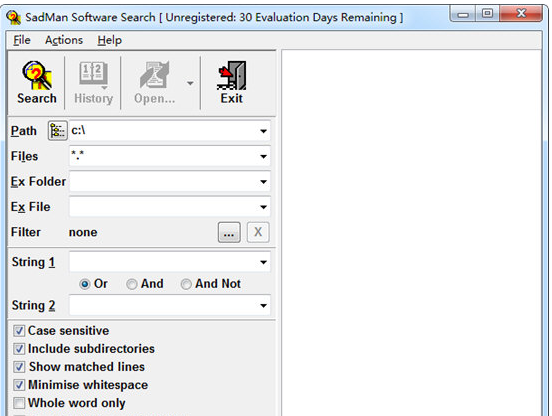Expand the Ex File dropdown
Screen dimensions: 552x416
pyautogui.click(x=263, y=207)
